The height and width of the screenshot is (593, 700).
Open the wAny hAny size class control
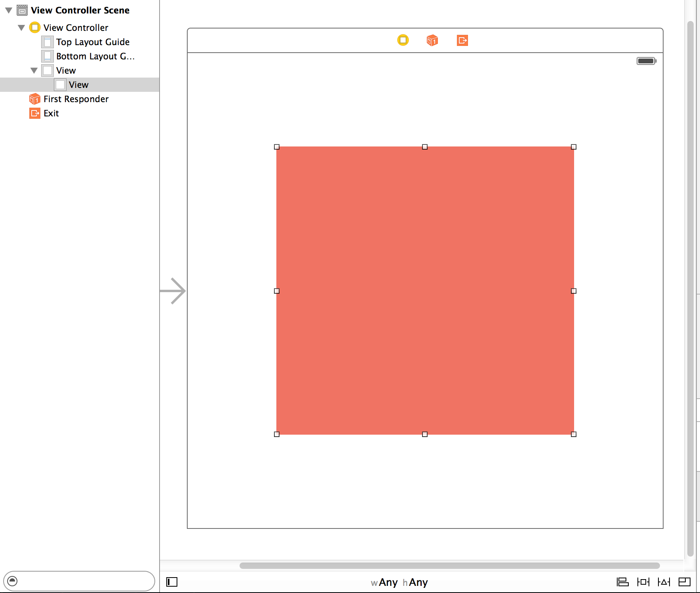coord(400,582)
